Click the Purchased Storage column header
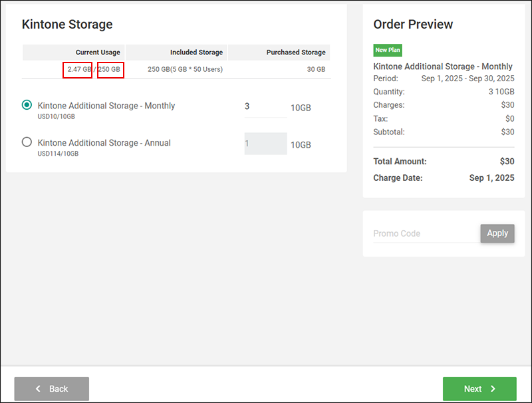The height and width of the screenshot is (403, 532). tap(296, 53)
